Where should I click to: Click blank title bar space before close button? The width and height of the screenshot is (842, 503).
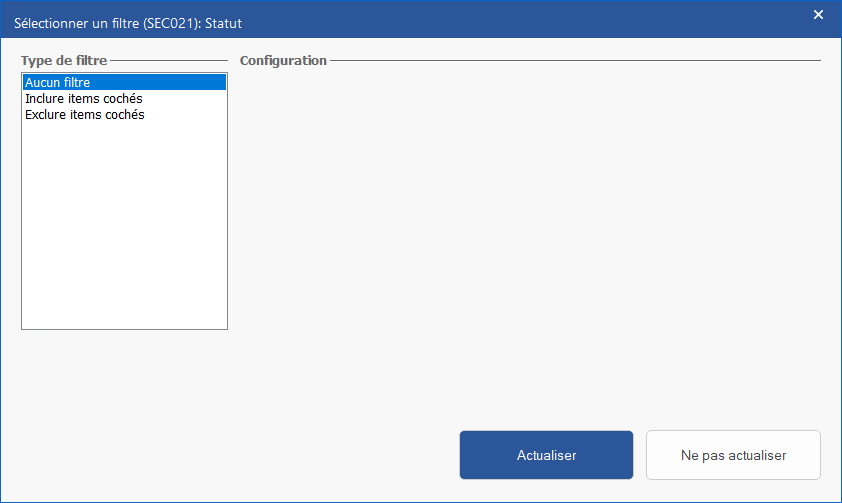(x=520, y=20)
